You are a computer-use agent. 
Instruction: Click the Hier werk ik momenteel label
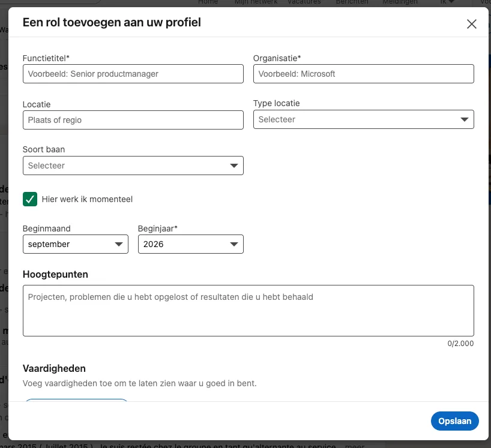click(x=87, y=199)
